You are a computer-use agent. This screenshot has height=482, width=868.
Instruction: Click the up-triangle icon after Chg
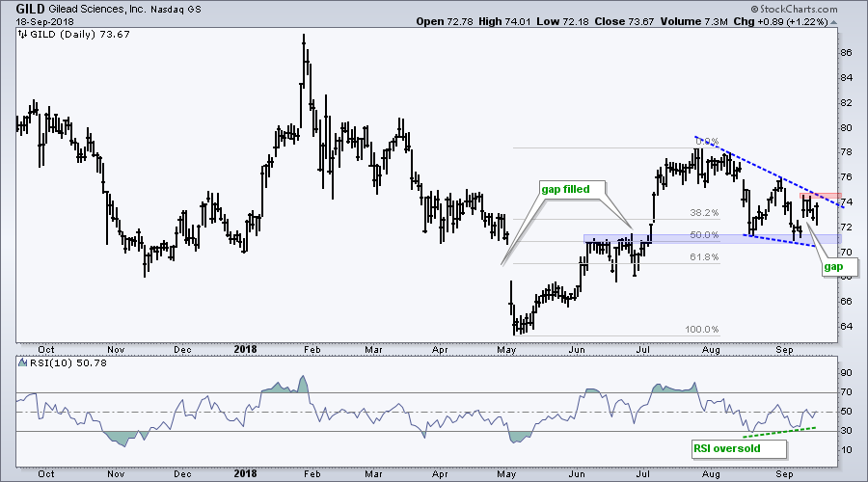[x=833, y=23]
